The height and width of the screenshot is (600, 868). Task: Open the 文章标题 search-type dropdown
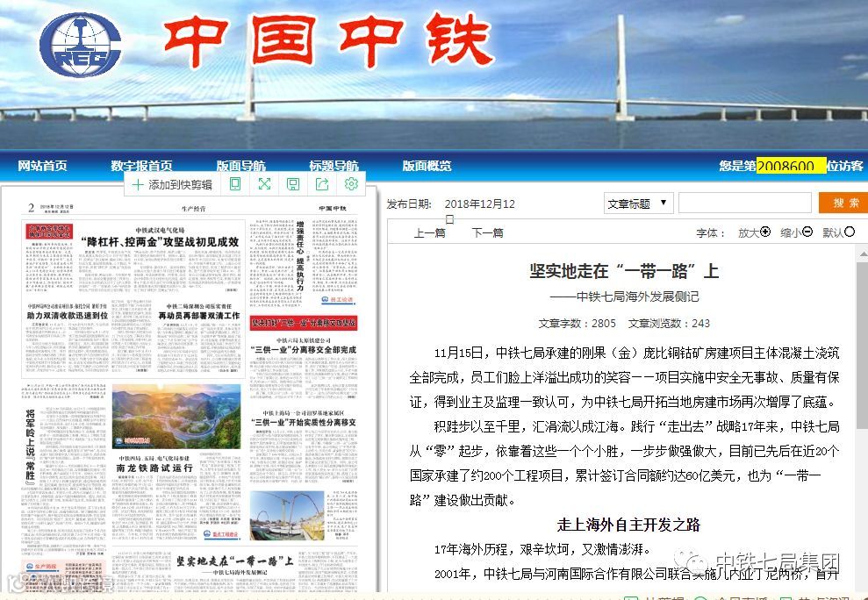tap(638, 204)
